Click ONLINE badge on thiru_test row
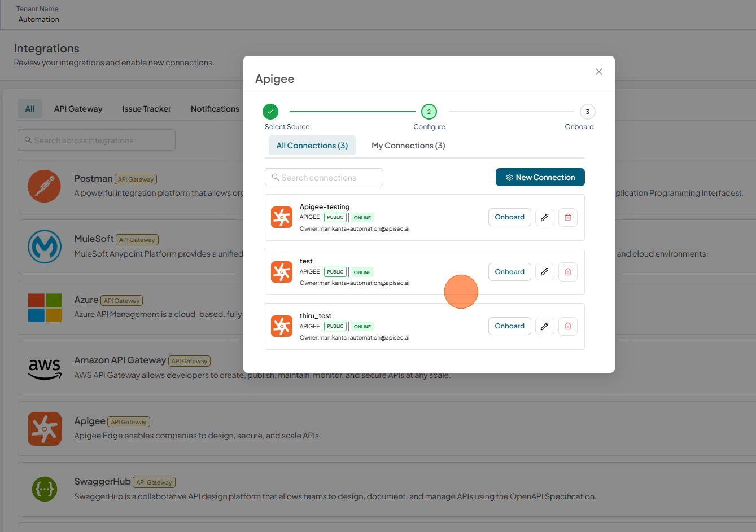Screen dimensions: 756x532 click(362, 327)
